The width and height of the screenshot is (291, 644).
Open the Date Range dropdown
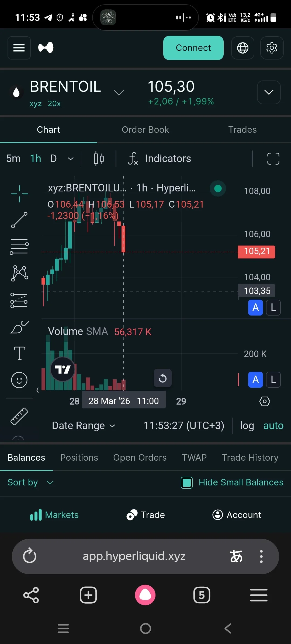coord(84,426)
